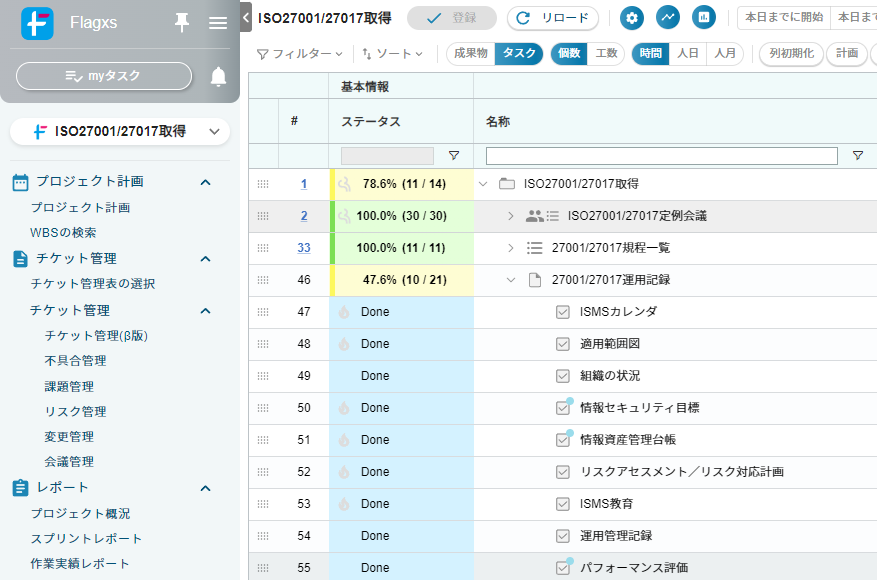Open the ISO27001/27017取得 project dropdown
The image size is (877, 580).
(213, 131)
